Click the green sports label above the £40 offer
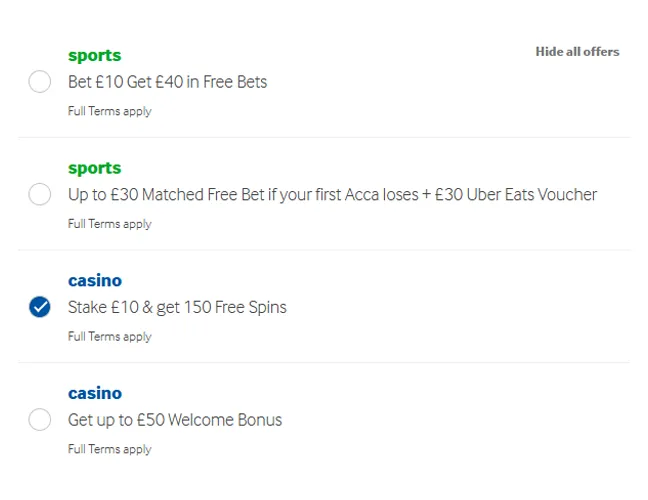The height and width of the screenshot is (500, 648). pos(94,56)
